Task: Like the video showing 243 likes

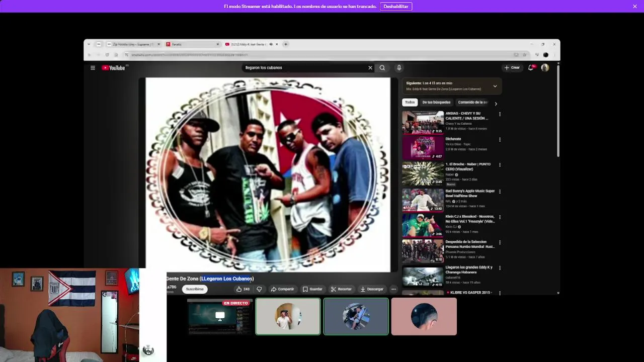Action: point(243,289)
